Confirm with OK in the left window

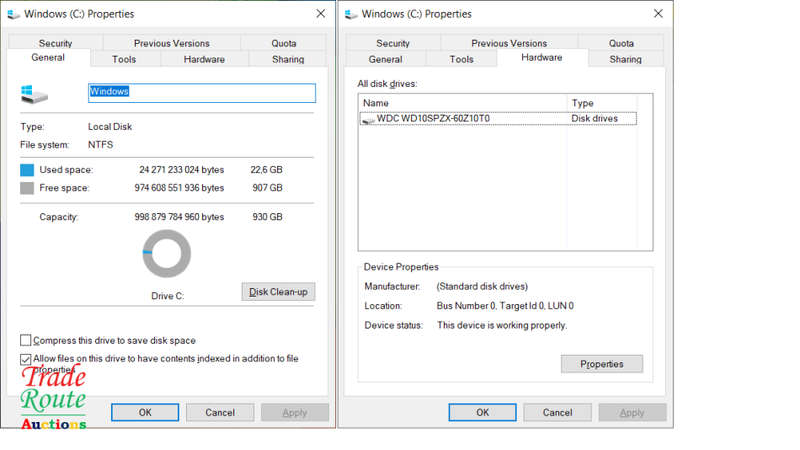tap(145, 412)
